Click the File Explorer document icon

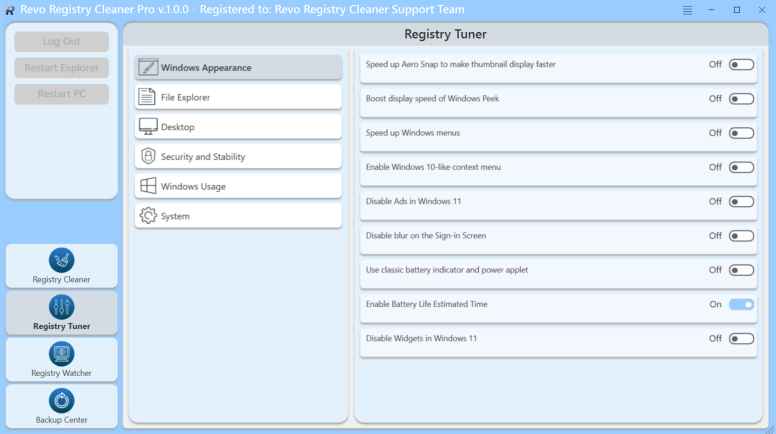(x=147, y=97)
